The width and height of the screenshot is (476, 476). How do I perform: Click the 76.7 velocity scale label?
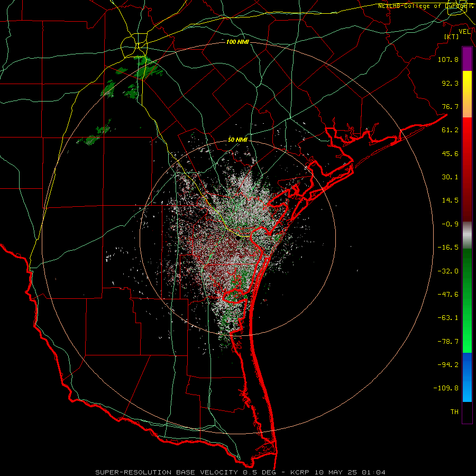[x=450, y=106]
